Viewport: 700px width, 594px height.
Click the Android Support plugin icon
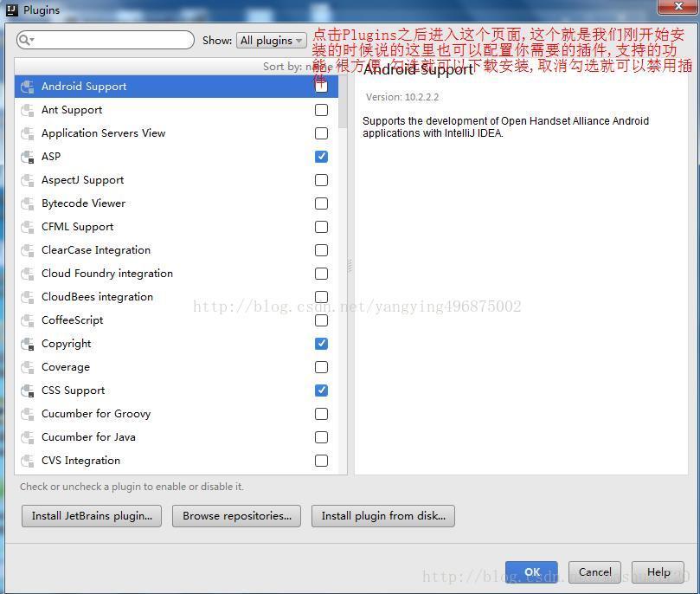coord(27,87)
